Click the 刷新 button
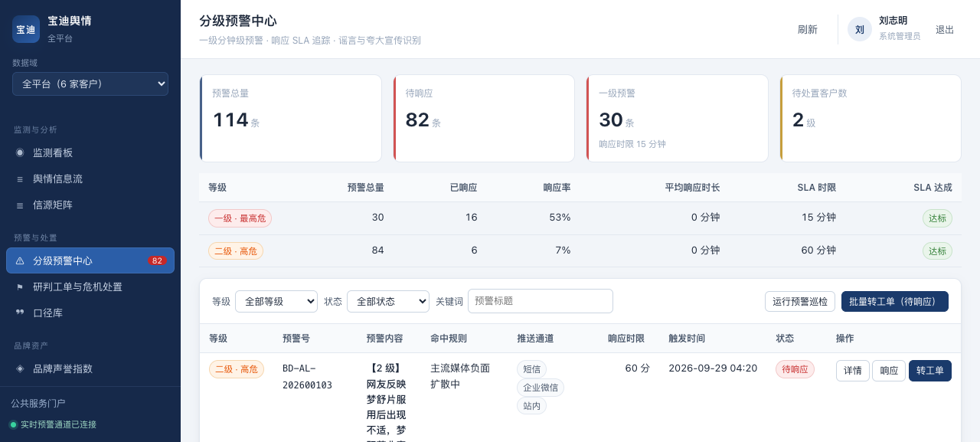 (808, 29)
